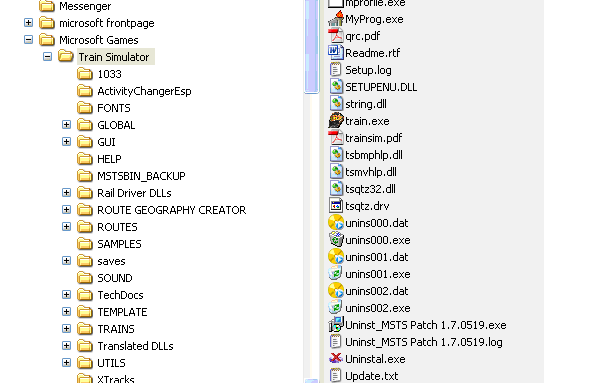This screenshot has height=383, width=589.
Task: Click the train.exe application icon
Action: 336,121
